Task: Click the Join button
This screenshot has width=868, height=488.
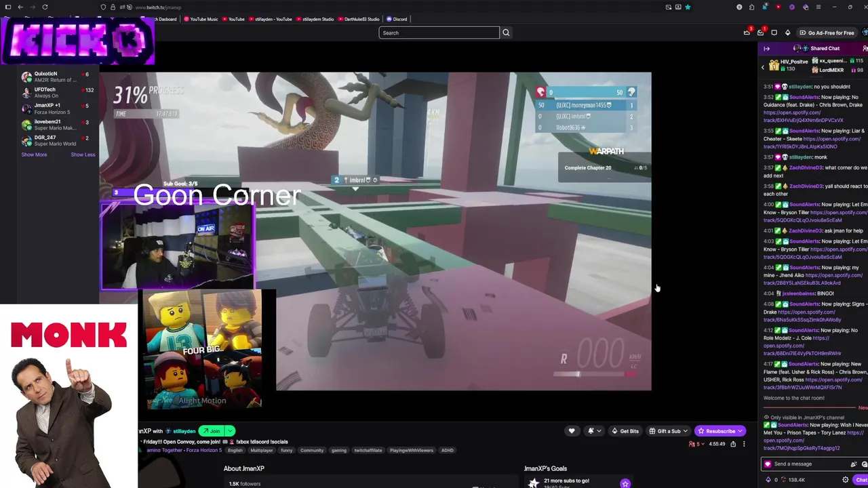Action: coord(212,431)
